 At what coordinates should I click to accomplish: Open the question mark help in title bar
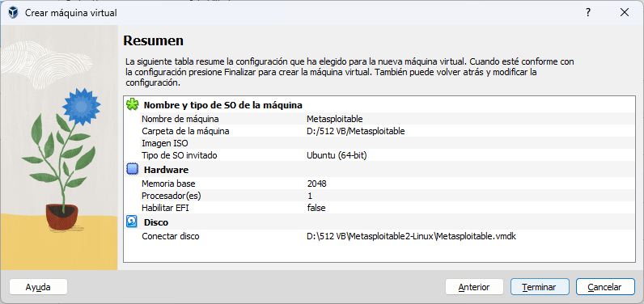[588, 13]
